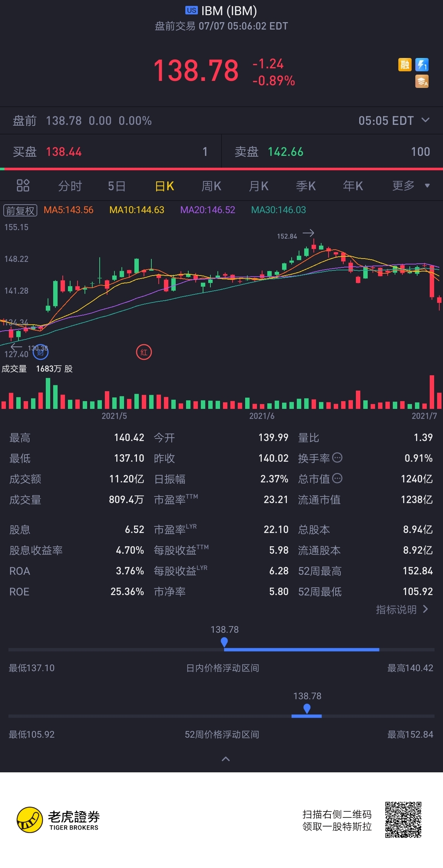The height and width of the screenshot is (868, 443).
Task: Tap the 成交额 value 11.20亿
Action: (x=127, y=479)
